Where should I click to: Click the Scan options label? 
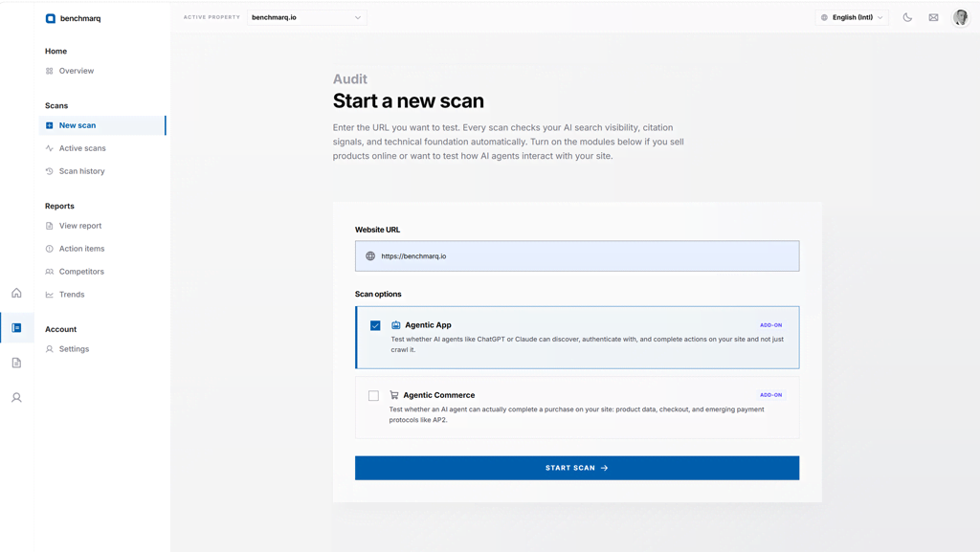[x=378, y=294]
